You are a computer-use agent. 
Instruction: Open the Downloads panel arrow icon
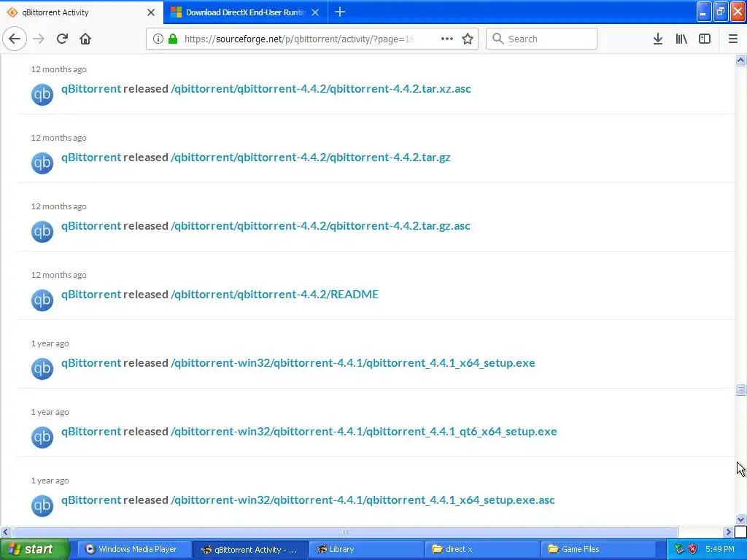pos(658,39)
